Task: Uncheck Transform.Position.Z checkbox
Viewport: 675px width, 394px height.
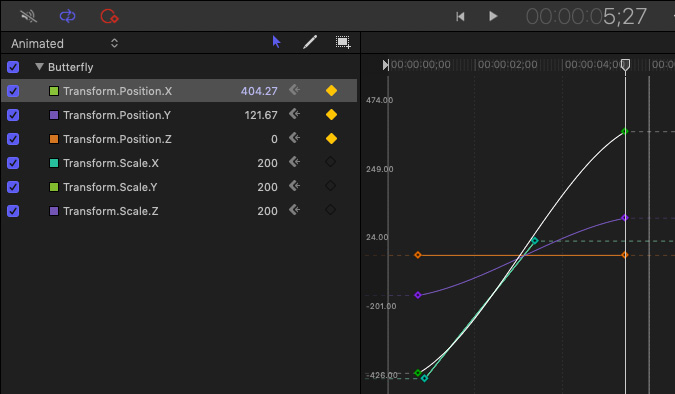Action: click(x=13, y=139)
